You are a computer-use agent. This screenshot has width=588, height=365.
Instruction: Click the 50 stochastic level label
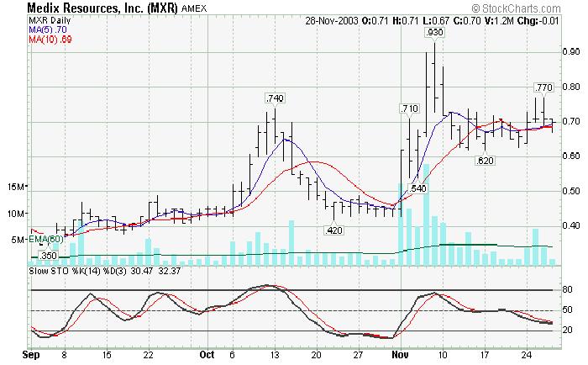coord(567,309)
